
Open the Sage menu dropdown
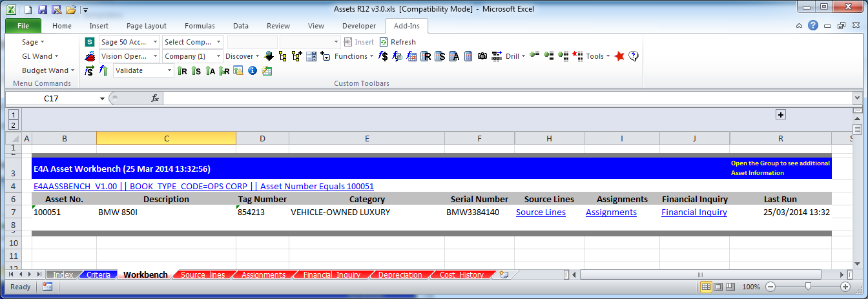coord(33,42)
